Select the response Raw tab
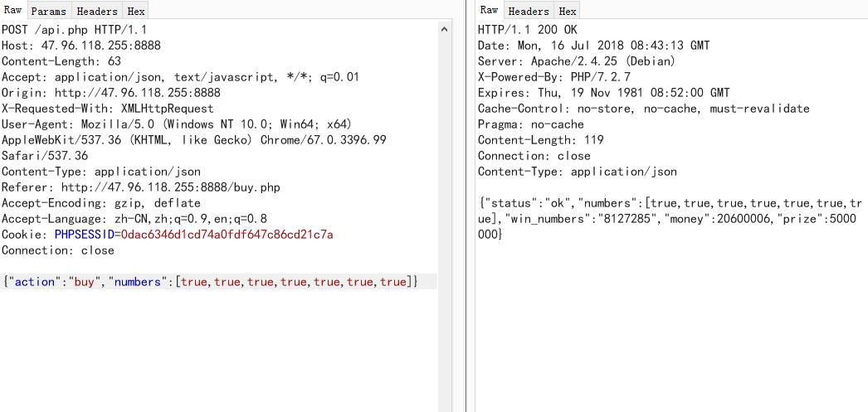Viewport: 868px width, 412px height. pos(489,11)
